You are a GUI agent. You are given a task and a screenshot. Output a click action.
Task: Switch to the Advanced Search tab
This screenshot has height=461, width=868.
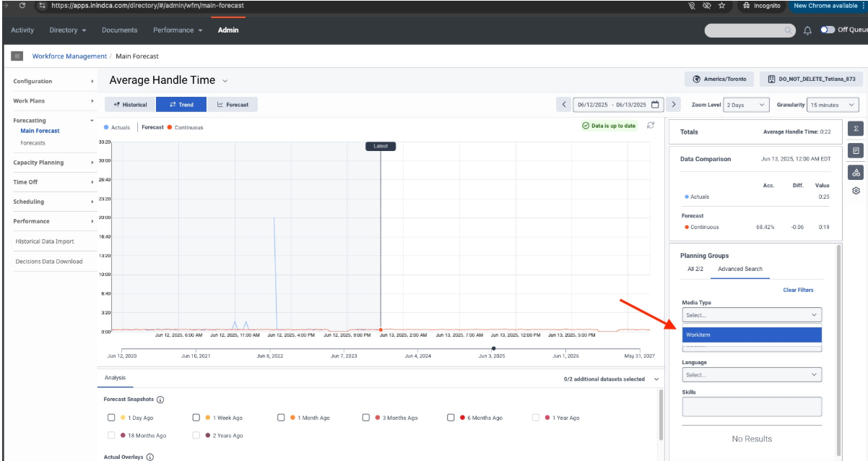coord(740,269)
